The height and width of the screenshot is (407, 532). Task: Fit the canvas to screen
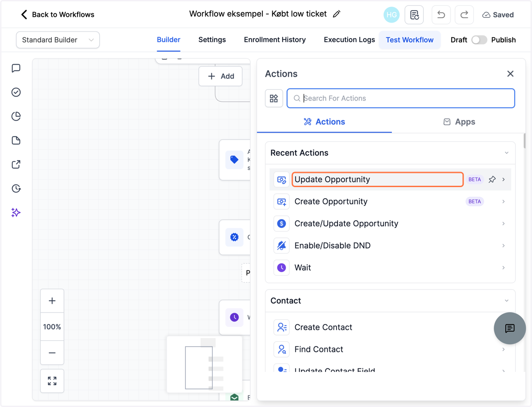point(52,381)
